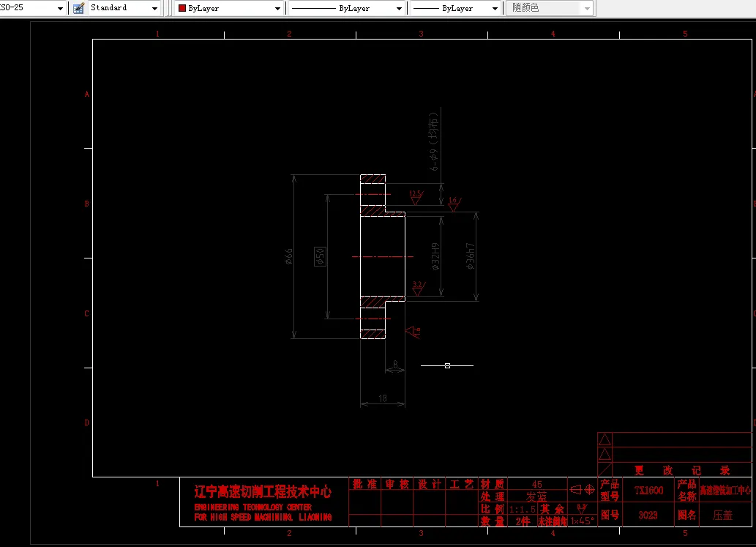
Task: Click the 2件 quantity value
Action: [x=523, y=521]
